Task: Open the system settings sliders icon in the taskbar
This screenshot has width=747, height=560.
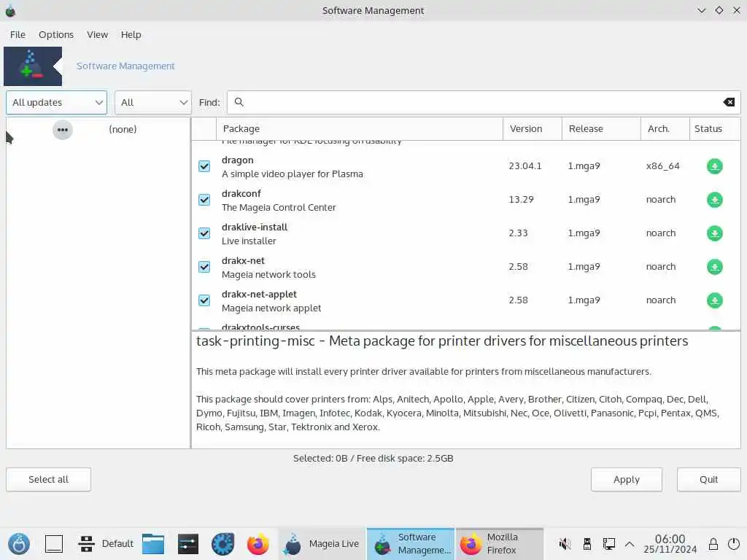Action: click(x=188, y=543)
